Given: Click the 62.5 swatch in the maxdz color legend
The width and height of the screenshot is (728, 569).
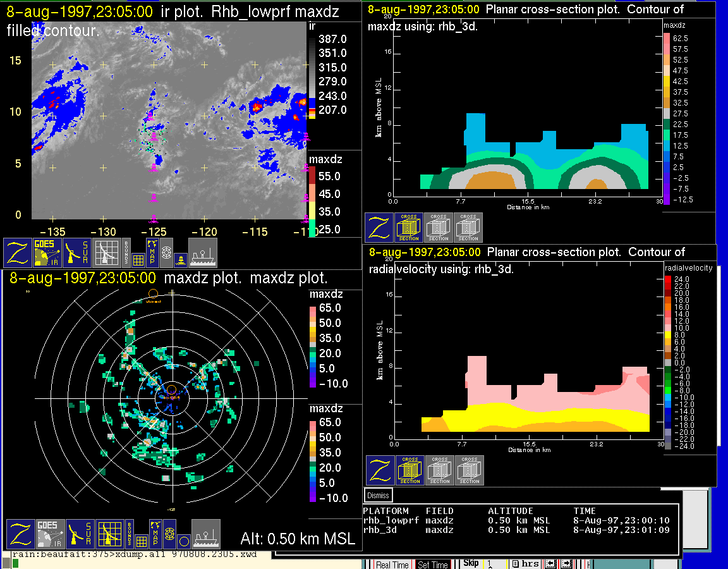Looking at the screenshot, I should (x=666, y=39).
